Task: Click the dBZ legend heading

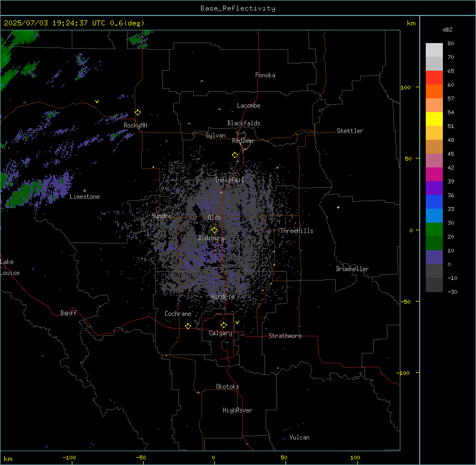Action: tap(447, 29)
